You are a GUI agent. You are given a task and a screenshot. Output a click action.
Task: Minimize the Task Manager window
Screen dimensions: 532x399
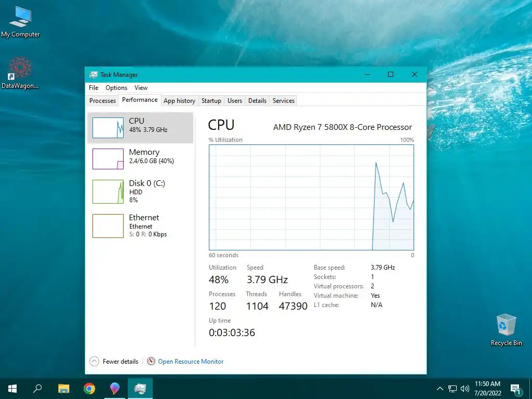367,74
